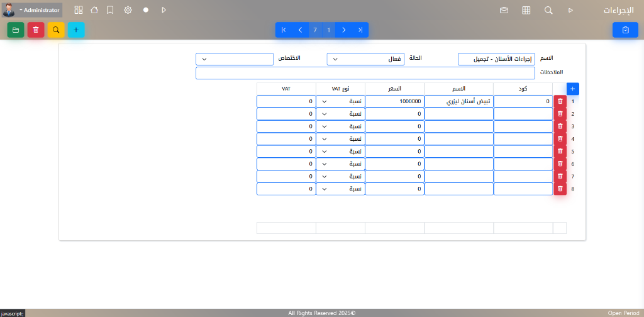Viewport: 644px width, 317px height.
Task: Open the home icon in top bar
Action: coord(94,10)
